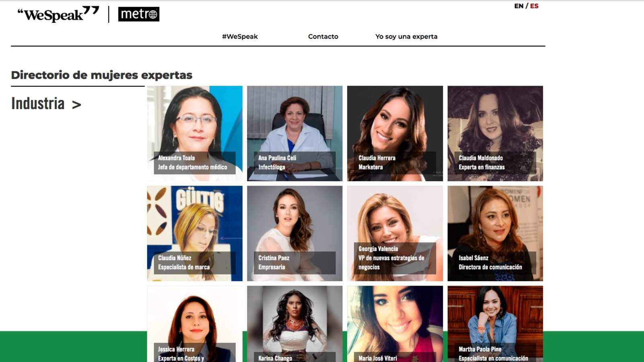Image resolution: width=644 pixels, height=362 pixels.
Task: Open Claudia Herrera Marketera card
Action: coord(395,133)
